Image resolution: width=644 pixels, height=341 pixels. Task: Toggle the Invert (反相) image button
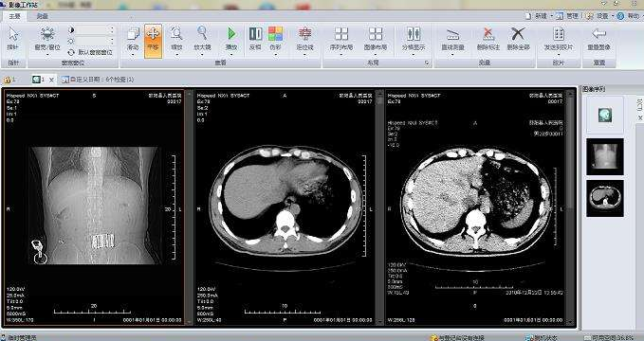click(x=255, y=40)
